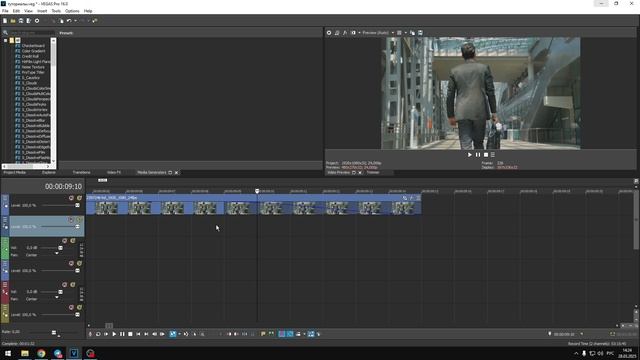Click the Save project icon

click(x=21, y=21)
